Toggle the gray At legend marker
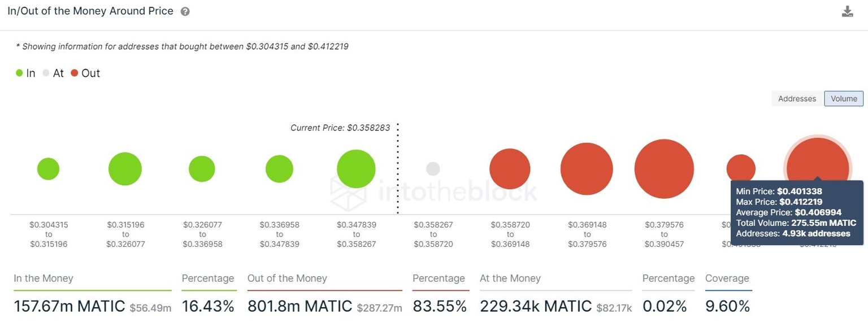 [46, 73]
